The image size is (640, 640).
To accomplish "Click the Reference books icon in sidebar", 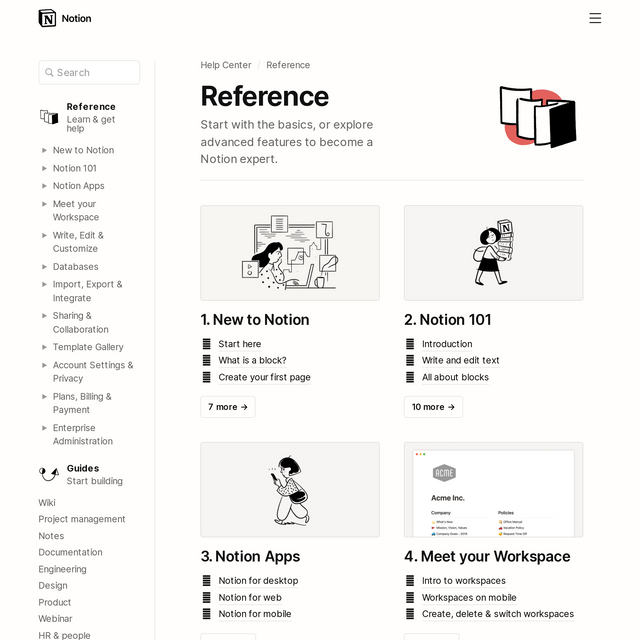I will [x=49, y=117].
